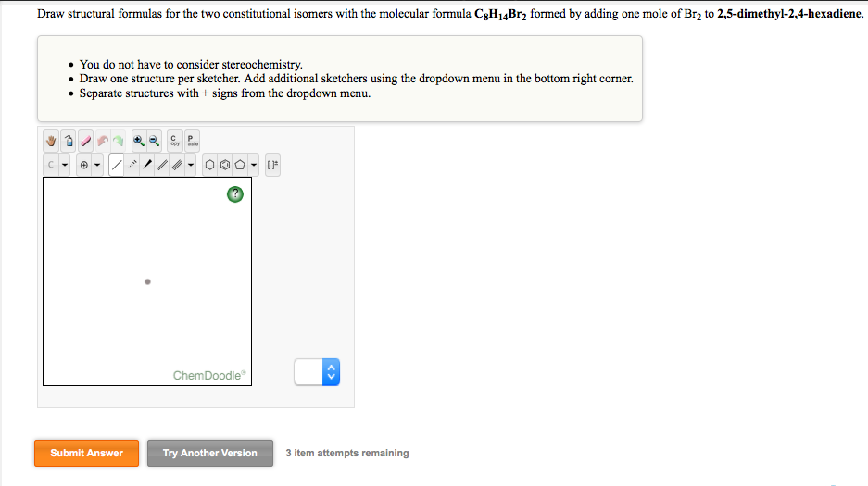
Task: Select the double bond tool
Action: (162, 165)
